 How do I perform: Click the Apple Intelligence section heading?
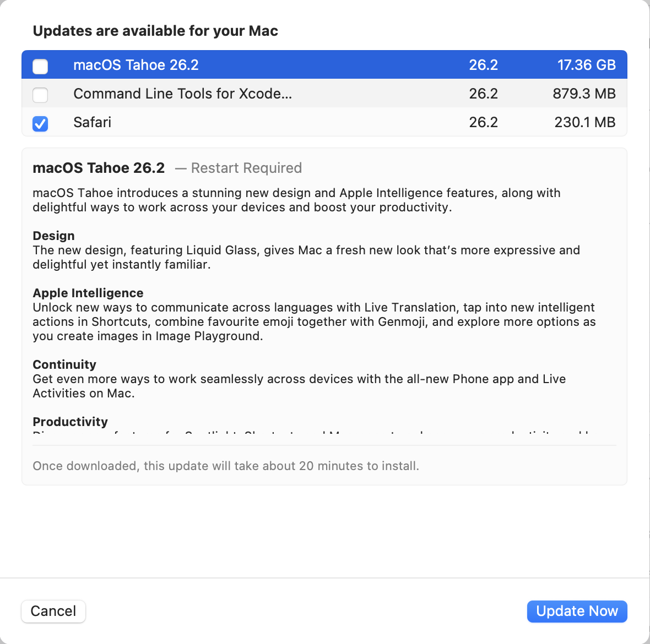pyautogui.click(x=88, y=293)
